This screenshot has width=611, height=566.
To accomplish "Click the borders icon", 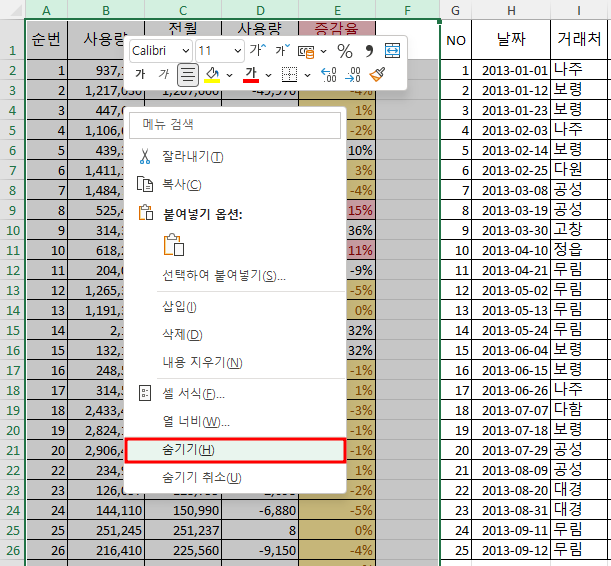I will tap(289, 74).
